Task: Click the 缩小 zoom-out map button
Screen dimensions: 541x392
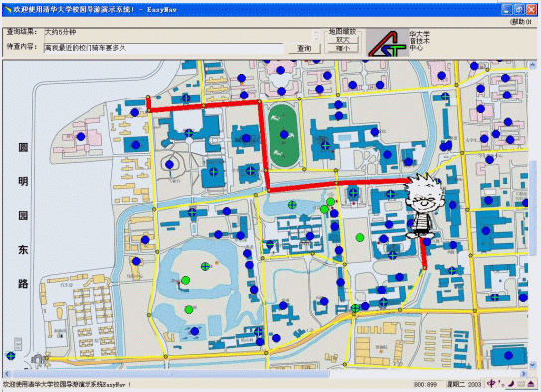Action: coord(343,49)
